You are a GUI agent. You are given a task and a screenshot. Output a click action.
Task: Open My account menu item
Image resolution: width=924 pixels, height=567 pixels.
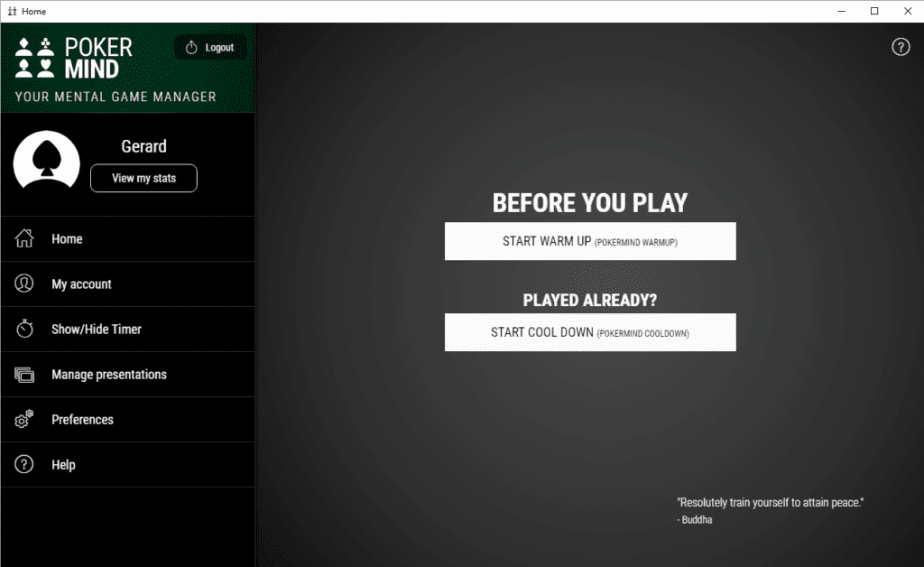pos(128,284)
